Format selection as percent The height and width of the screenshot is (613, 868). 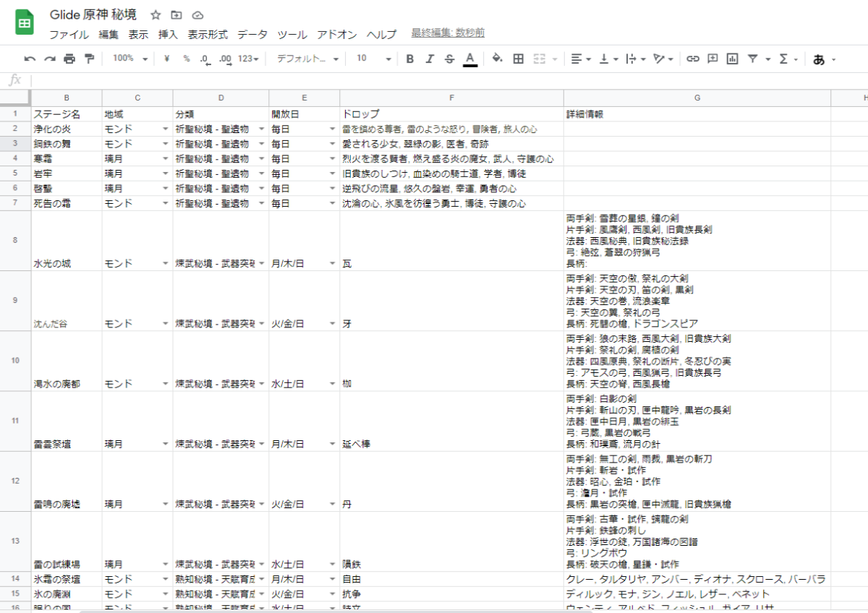186,59
